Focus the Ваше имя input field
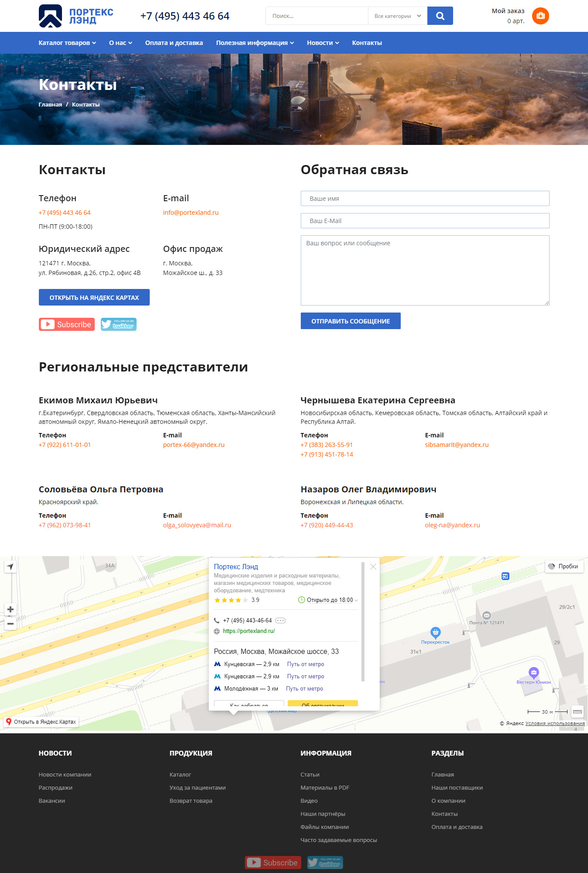The width and height of the screenshot is (588, 873). 424,199
